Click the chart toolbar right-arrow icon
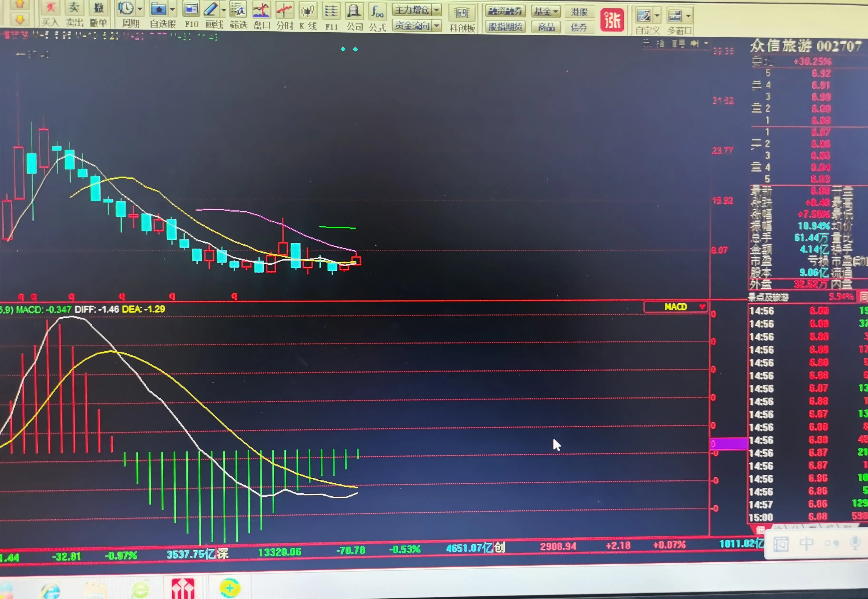The width and height of the screenshot is (868, 599). point(695,44)
